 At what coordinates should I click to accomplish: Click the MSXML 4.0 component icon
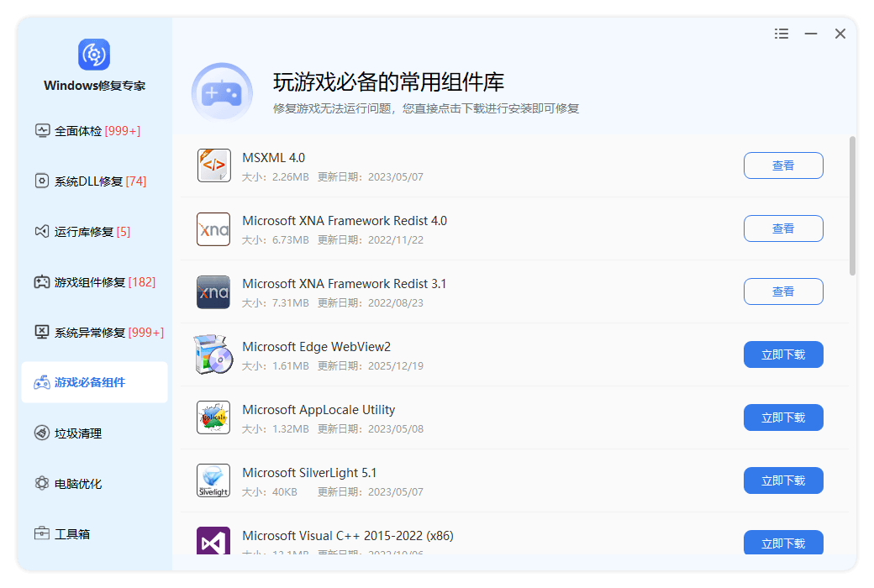[213, 165]
